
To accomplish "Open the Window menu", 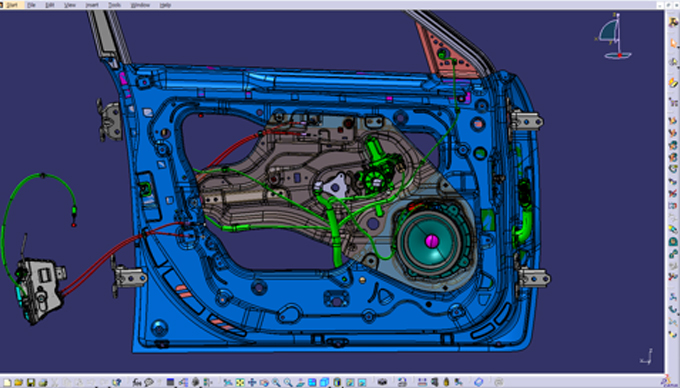I will 140,5.
